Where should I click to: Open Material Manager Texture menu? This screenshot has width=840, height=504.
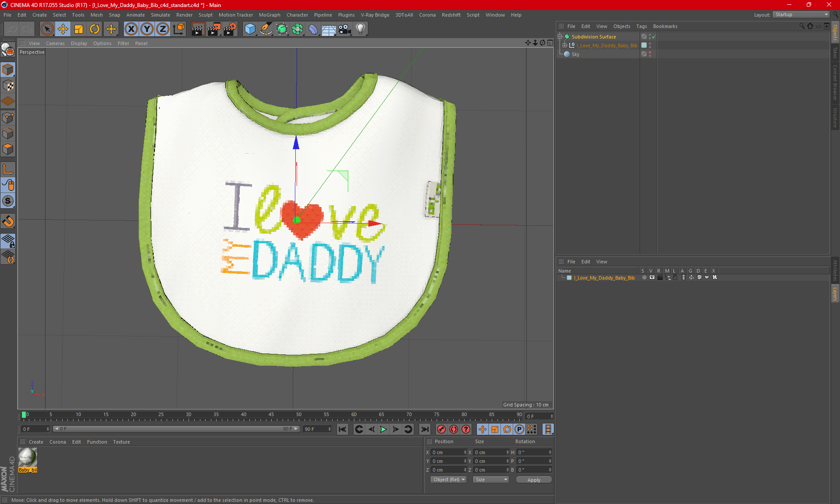(121, 442)
